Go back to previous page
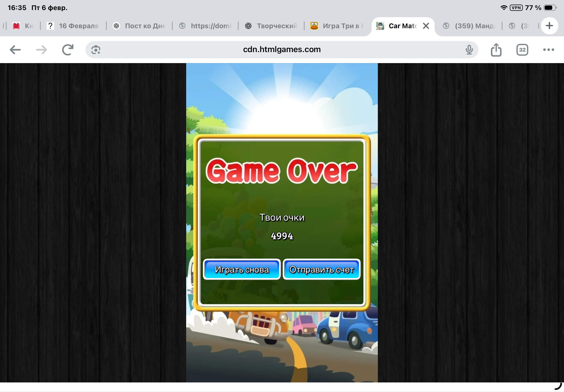Screen dimensions: 564x392 click(x=15, y=50)
